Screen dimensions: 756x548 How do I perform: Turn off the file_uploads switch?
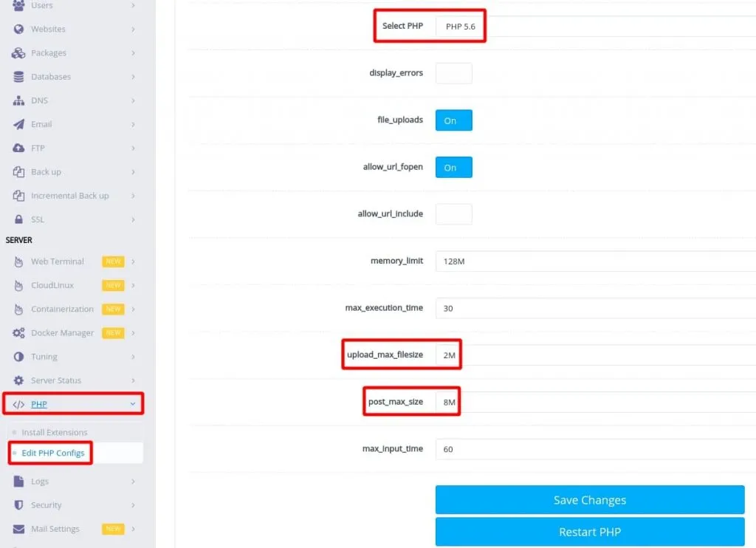pyautogui.click(x=453, y=120)
